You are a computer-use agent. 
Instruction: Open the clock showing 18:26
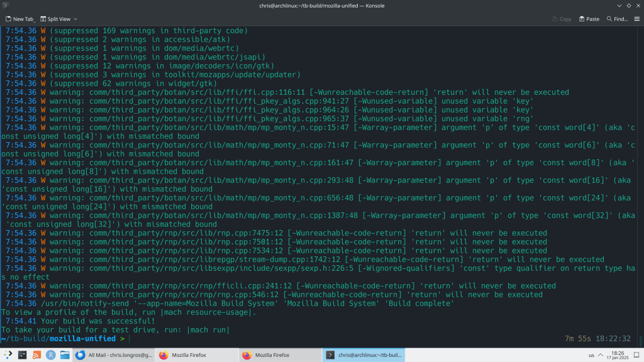coord(618,355)
